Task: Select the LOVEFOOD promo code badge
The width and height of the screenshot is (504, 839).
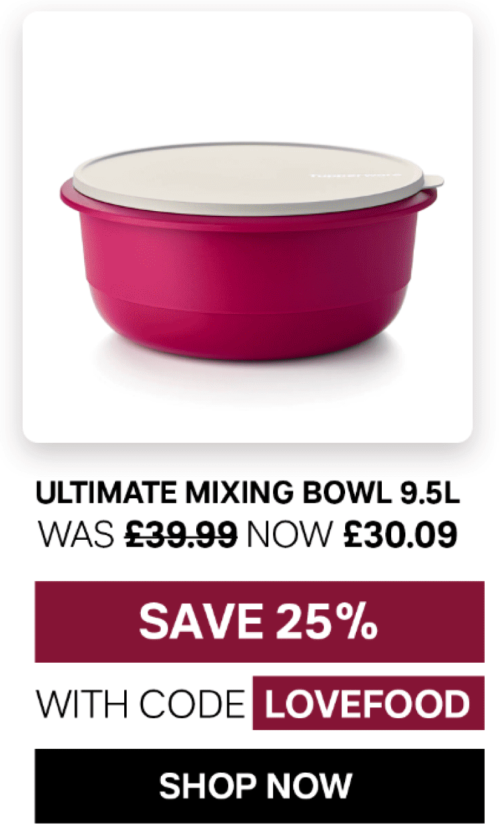Action: (368, 703)
